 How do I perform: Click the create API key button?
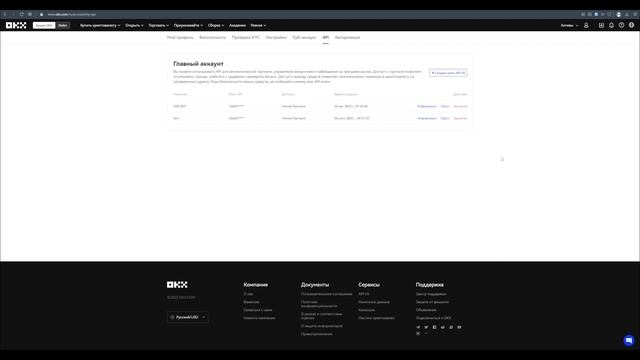click(x=448, y=73)
